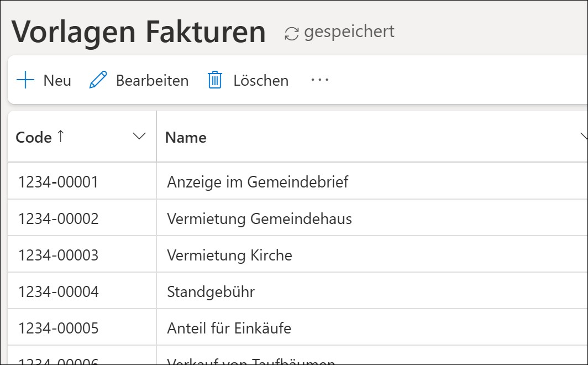Select the row with code 1234-00001
The height and width of the screenshot is (365, 588).
tap(58, 181)
